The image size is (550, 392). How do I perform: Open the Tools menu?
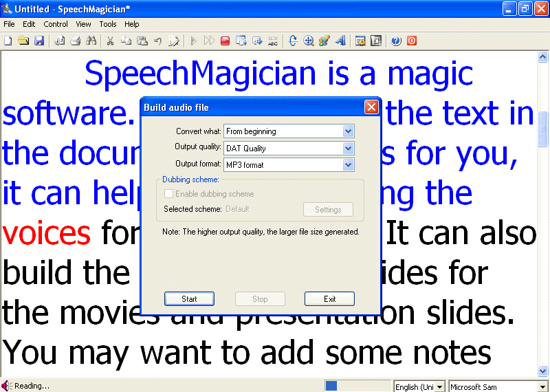[108, 24]
